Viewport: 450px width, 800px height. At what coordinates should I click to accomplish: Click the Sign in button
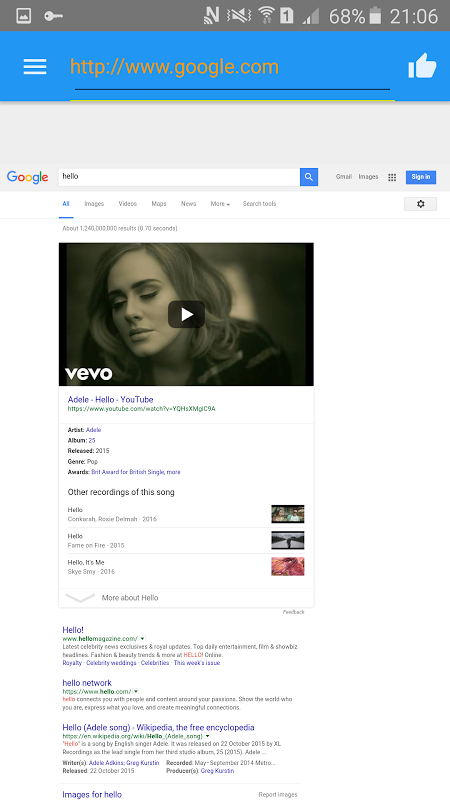point(421,177)
